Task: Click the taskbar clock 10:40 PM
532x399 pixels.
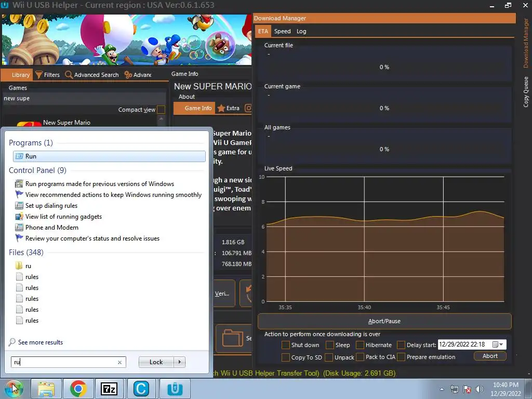Action: pyautogui.click(x=506, y=385)
